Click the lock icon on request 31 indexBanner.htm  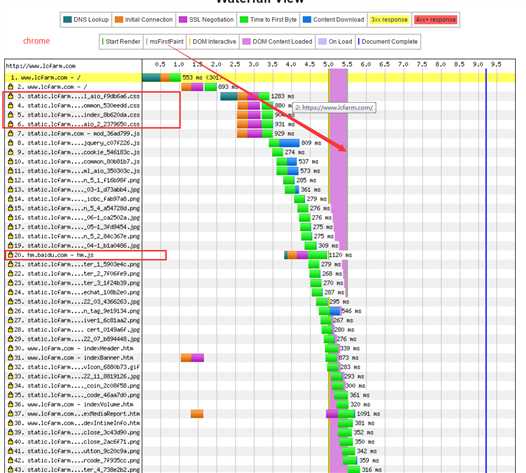pyautogui.click(x=11, y=358)
